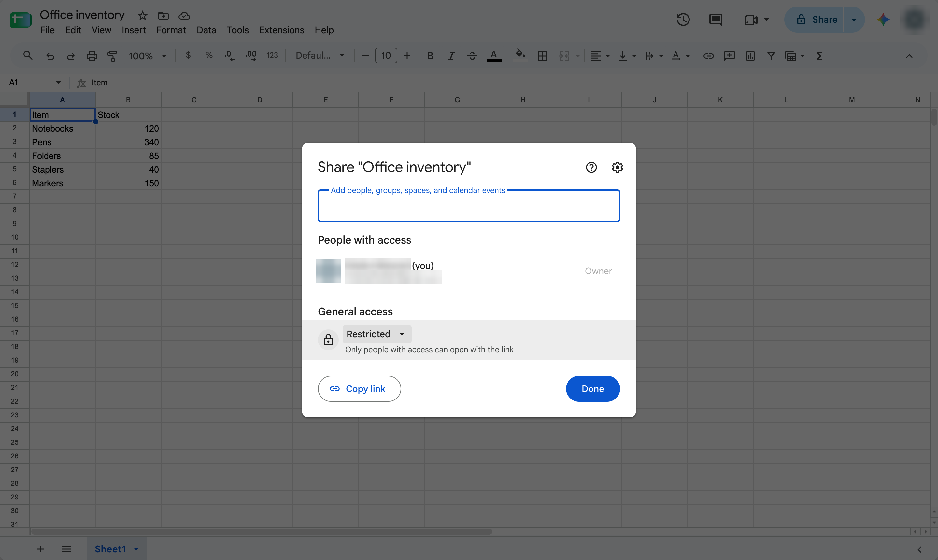Click the insert link icon
This screenshot has height=560, width=938.
point(708,56)
